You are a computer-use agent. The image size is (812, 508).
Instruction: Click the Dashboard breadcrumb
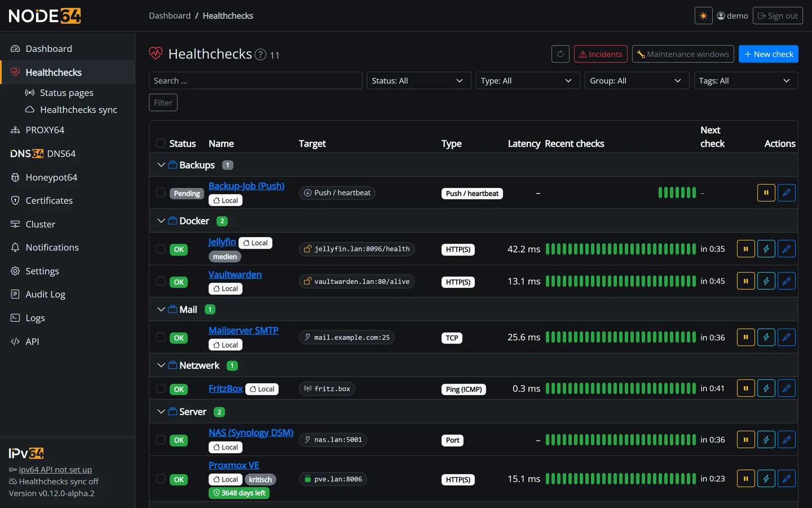[170, 16]
